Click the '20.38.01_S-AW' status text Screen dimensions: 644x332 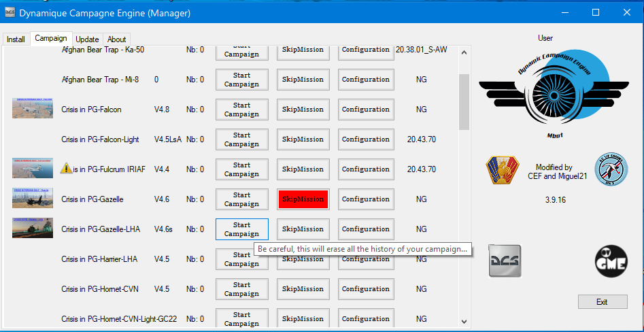422,50
